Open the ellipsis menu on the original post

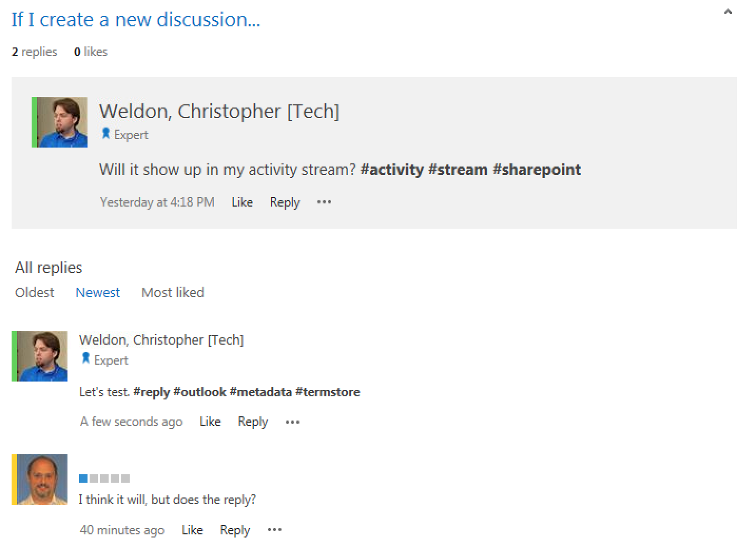click(x=324, y=202)
